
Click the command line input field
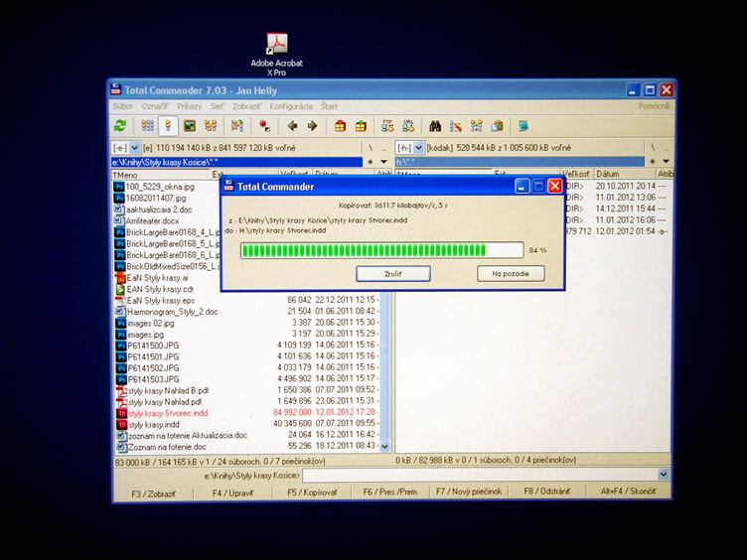pos(480,475)
